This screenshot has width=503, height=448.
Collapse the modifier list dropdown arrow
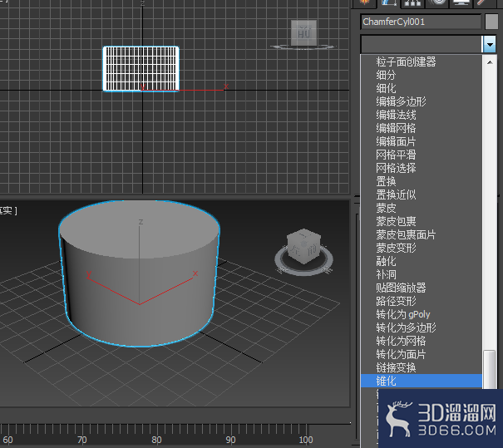point(490,44)
